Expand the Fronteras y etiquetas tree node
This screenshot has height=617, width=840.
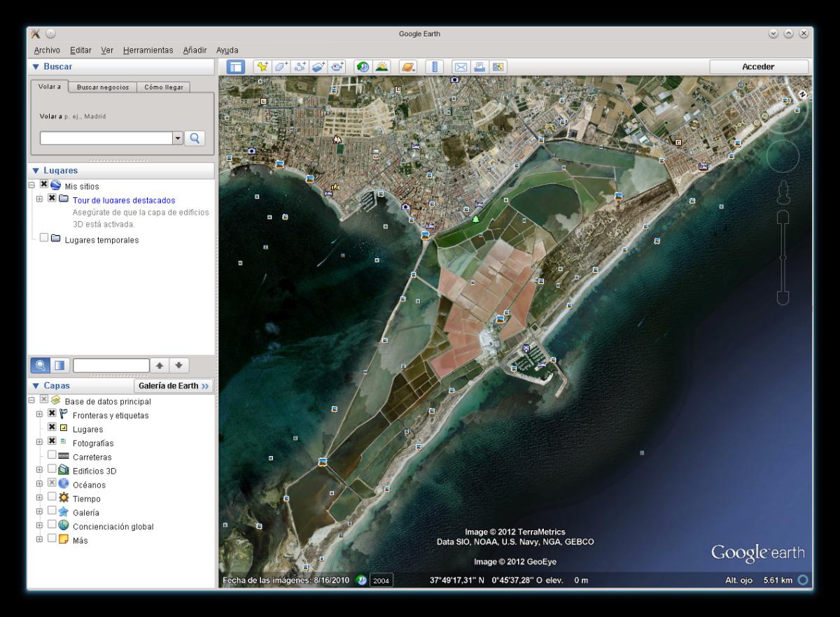(39, 415)
